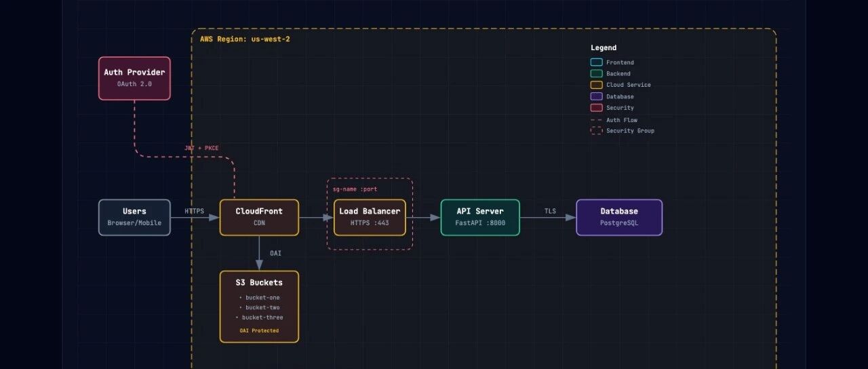Select the Load Balancer node
The width and height of the screenshot is (868, 369).
(370, 217)
